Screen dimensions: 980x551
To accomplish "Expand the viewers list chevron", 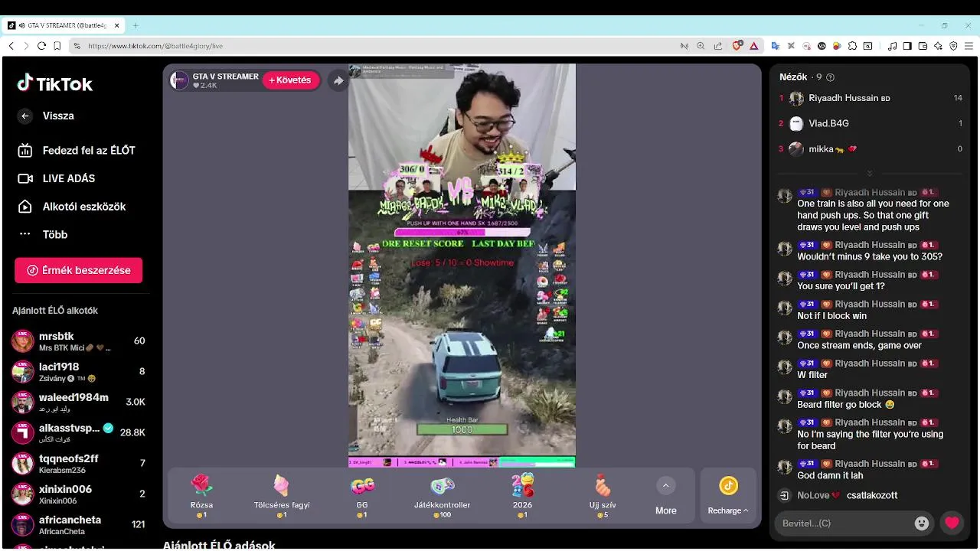I will pos(870,174).
